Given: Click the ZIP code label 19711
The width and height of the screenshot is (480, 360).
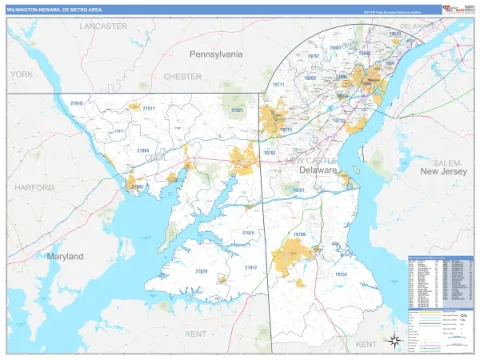Looking at the screenshot, I should tap(278, 85).
